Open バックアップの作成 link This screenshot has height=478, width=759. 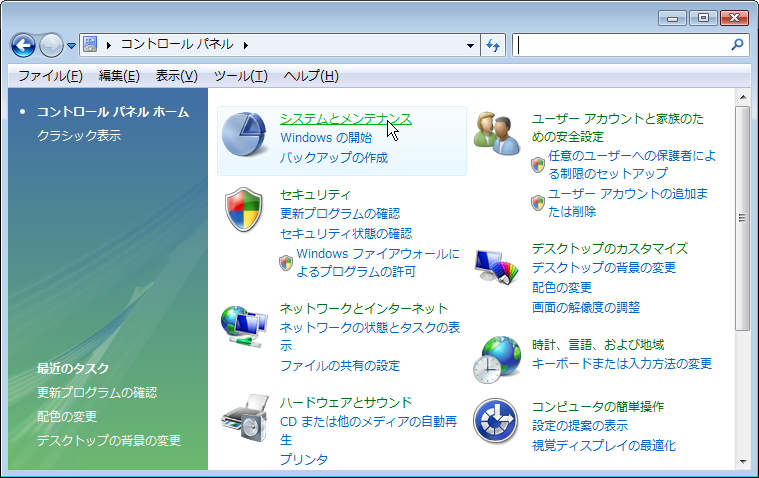[x=334, y=157]
